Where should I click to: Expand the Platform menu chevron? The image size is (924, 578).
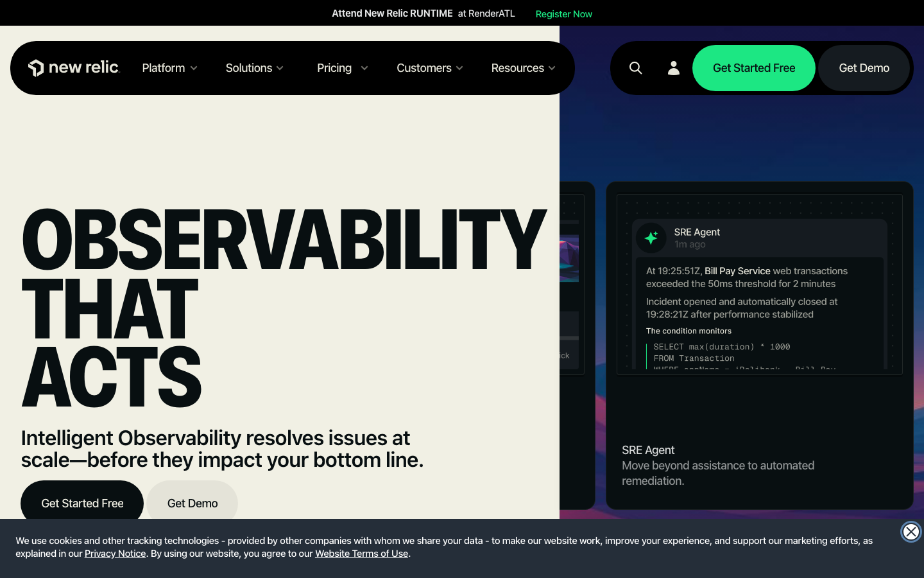pyautogui.click(x=194, y=68)
